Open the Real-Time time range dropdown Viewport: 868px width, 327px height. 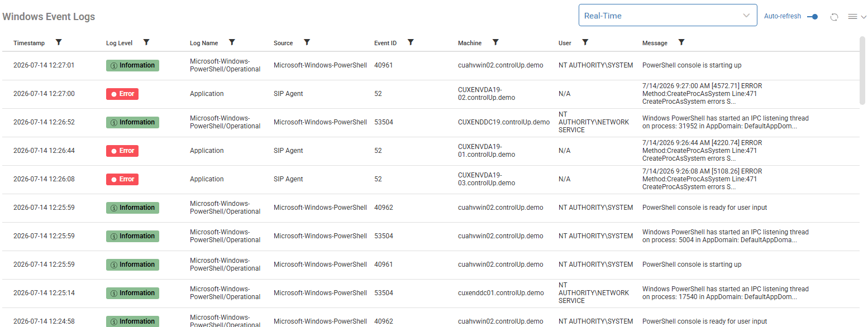point(667,16)
